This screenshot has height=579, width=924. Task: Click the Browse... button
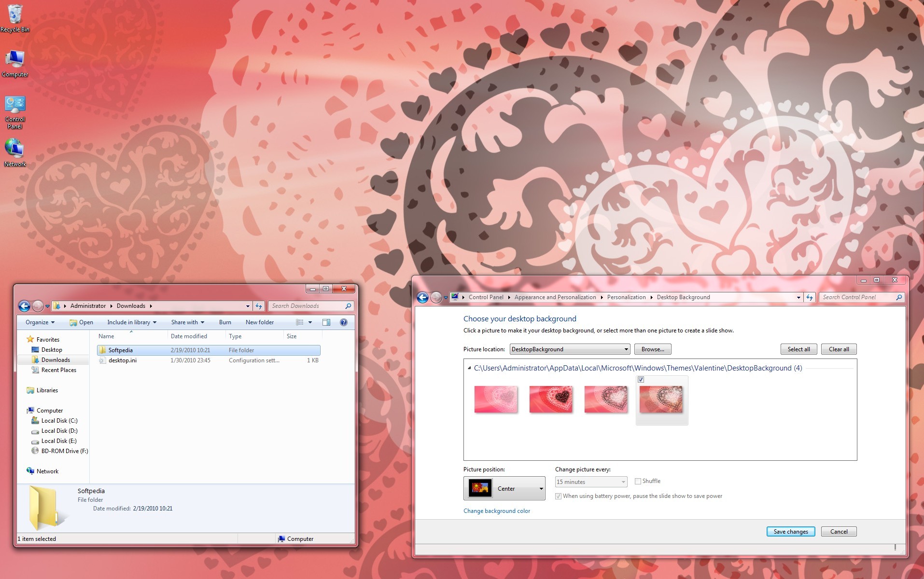(x=653, y=349)
